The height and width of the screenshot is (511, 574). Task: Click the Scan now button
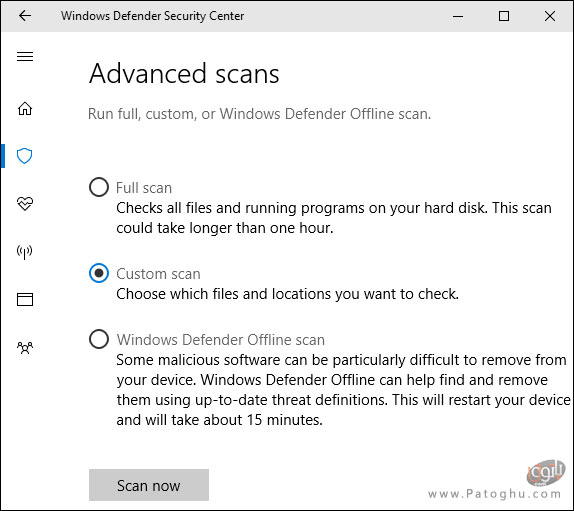tap(149, 485)
